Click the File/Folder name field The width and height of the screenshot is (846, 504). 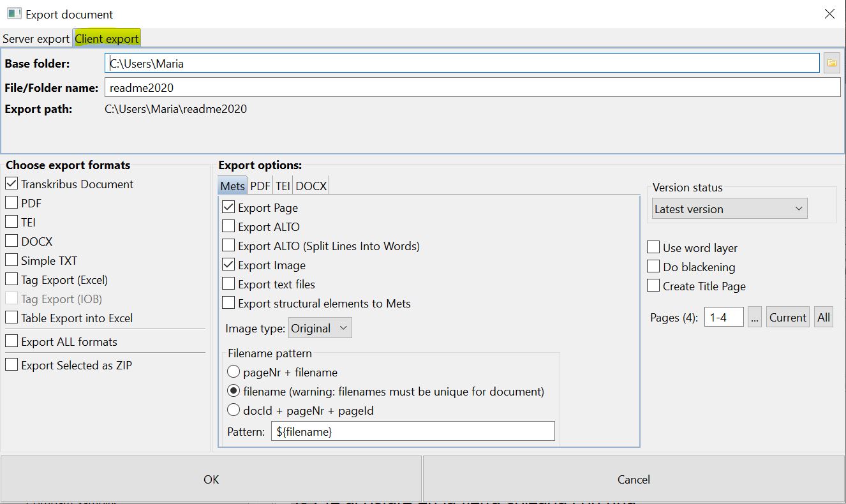point(473,87)
